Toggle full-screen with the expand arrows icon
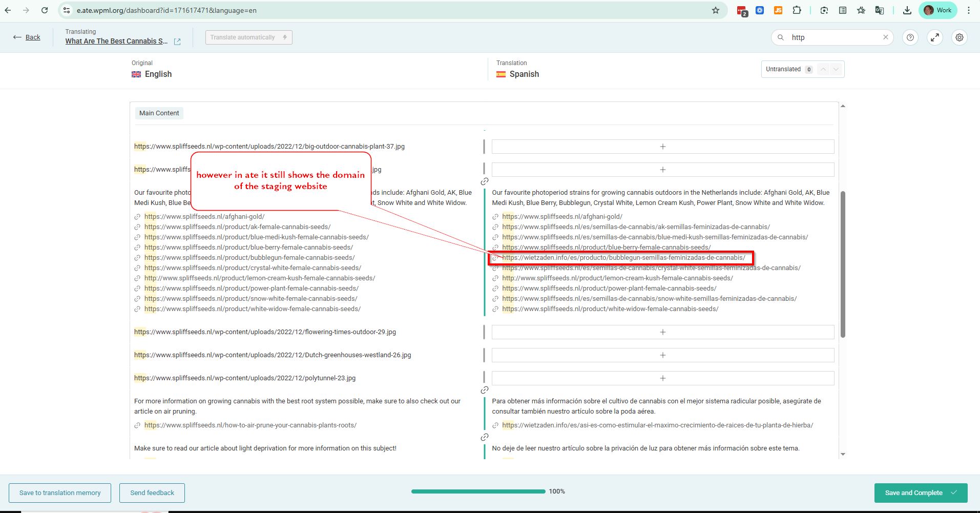This screenshot has height=513, width=980. [x=935, y=37]
